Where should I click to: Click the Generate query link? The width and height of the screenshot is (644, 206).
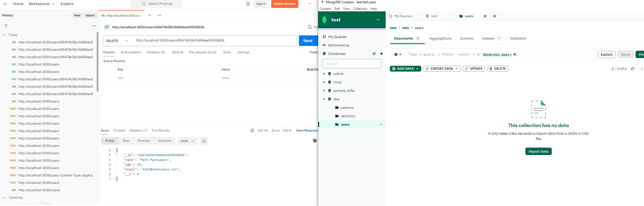(497, 54)
